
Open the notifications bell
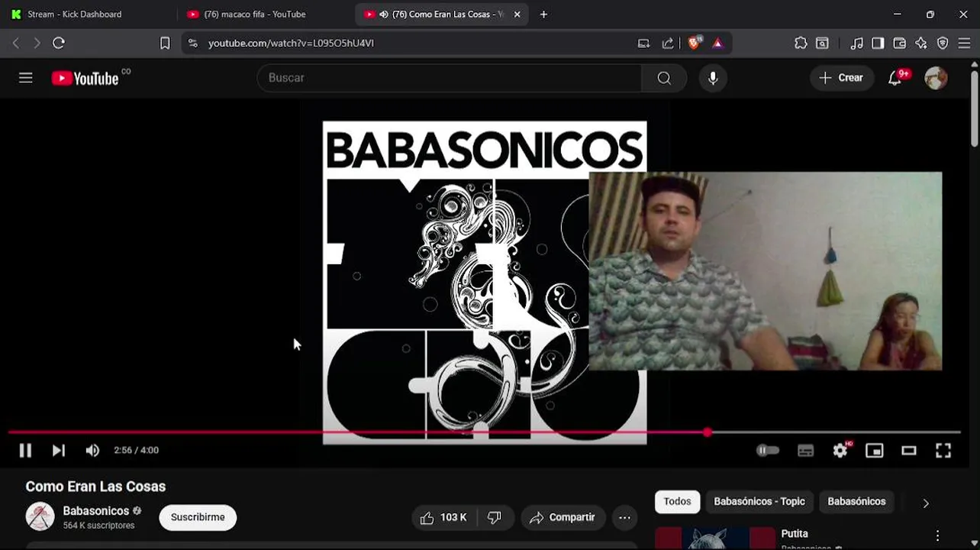[895, 78]
